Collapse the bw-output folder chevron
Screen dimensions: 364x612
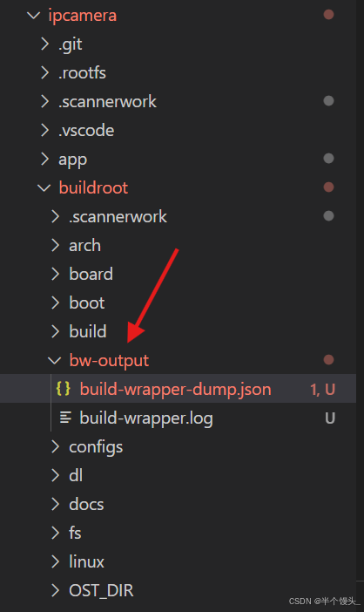(55, 360)
